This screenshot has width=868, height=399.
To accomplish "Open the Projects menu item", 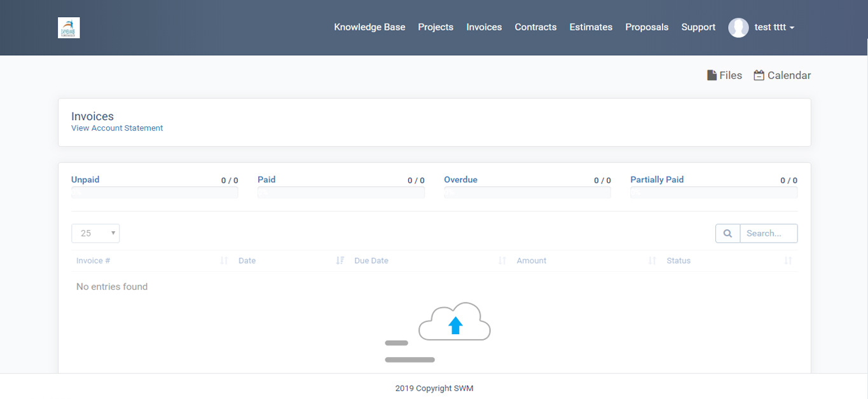I will point(436,27).
